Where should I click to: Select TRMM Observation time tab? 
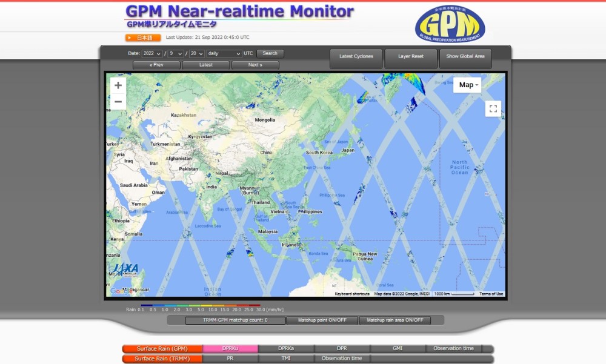click(x=342, y=359)
